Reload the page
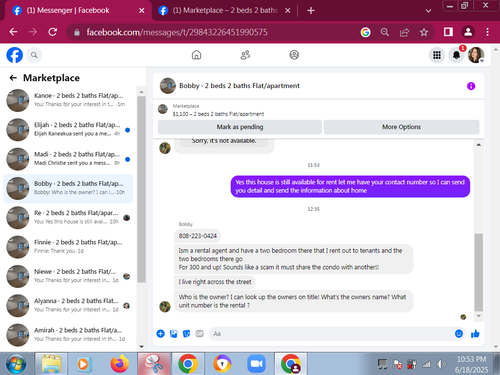 [53, 32]
